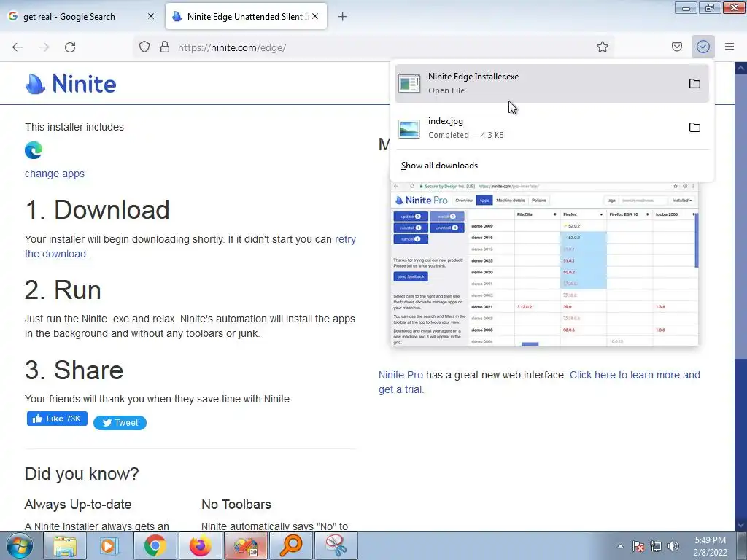Click the page scrollbar up arrow
Viewport: 747px width, 560px height.
pos(741,68)
